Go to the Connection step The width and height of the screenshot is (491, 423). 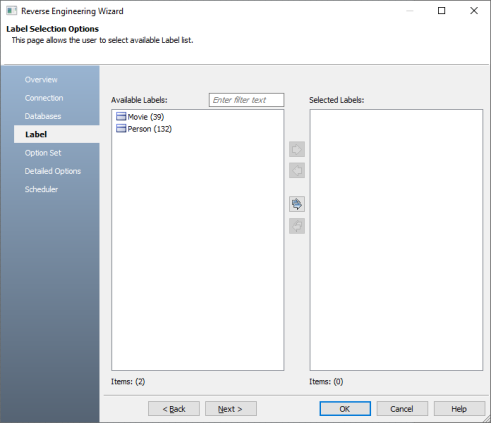pyautogui.click(x=44, y=98)
